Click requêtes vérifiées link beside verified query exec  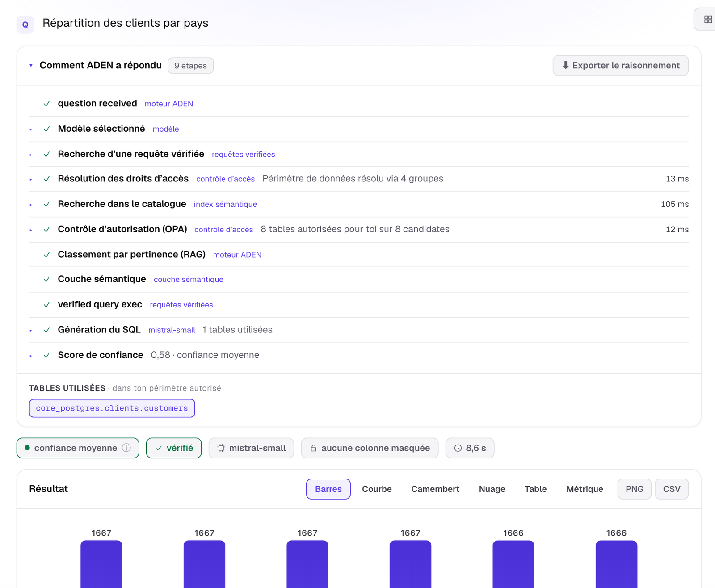click(181, 305)
